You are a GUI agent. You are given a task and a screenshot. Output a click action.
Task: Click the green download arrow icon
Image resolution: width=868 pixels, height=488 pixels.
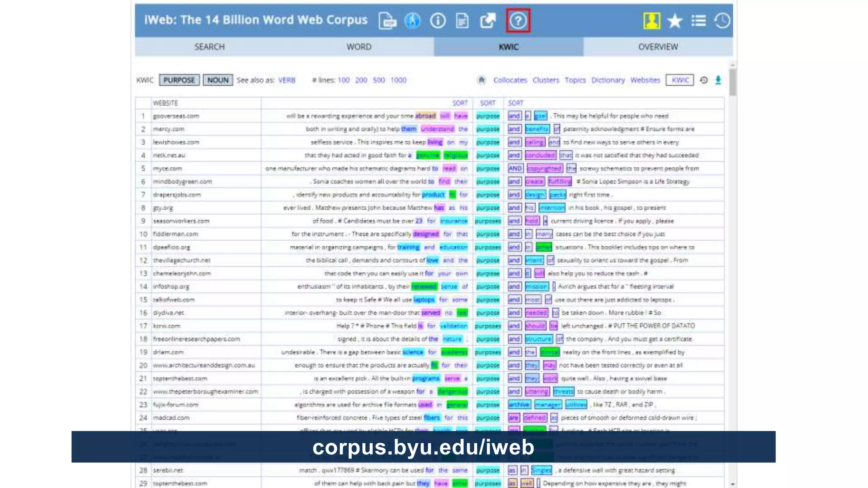718,80
